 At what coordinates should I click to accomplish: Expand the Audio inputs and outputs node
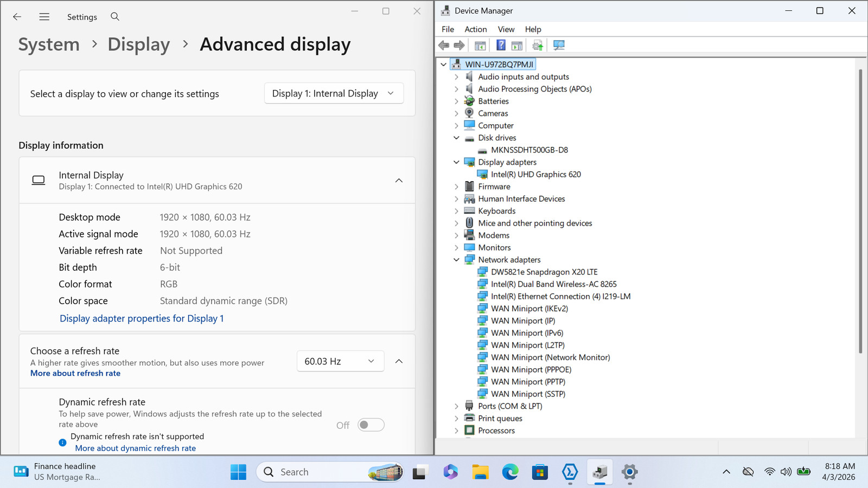[457, 77]
